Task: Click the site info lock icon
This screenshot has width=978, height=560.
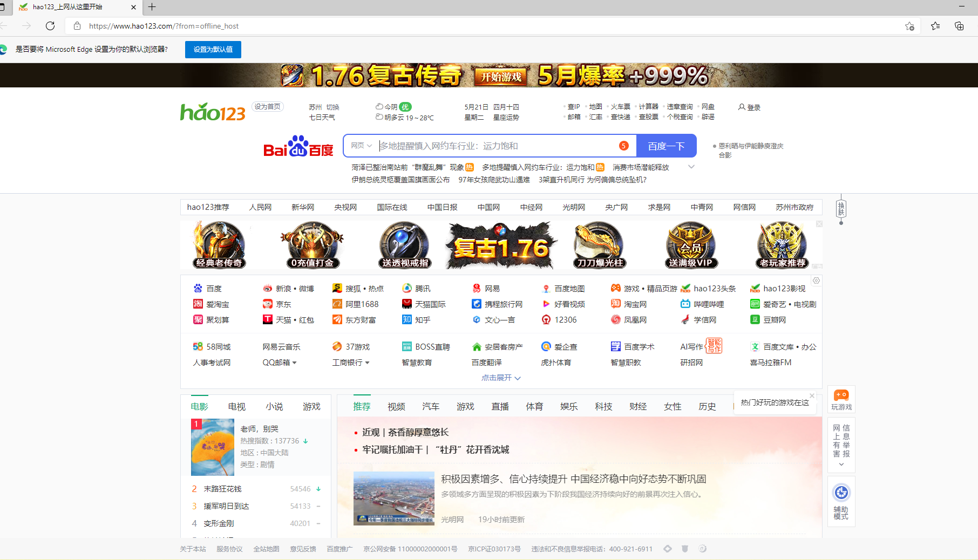Action: click(77, 26)
